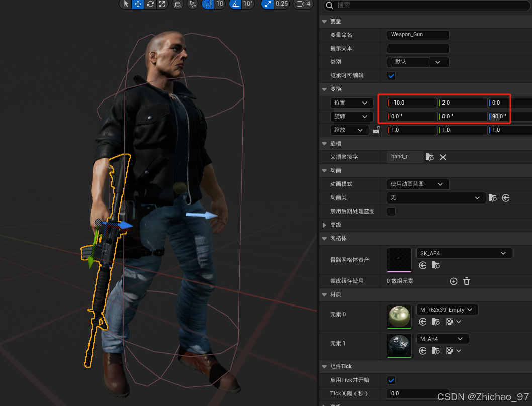This screenshot has height=406, width=532.
Task: Use selected asset for 元素 1 material
Action: click(423, 351)
